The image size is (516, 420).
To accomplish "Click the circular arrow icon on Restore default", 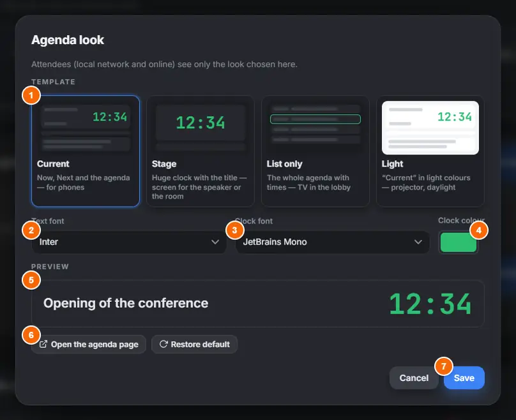I will (163, 344).
